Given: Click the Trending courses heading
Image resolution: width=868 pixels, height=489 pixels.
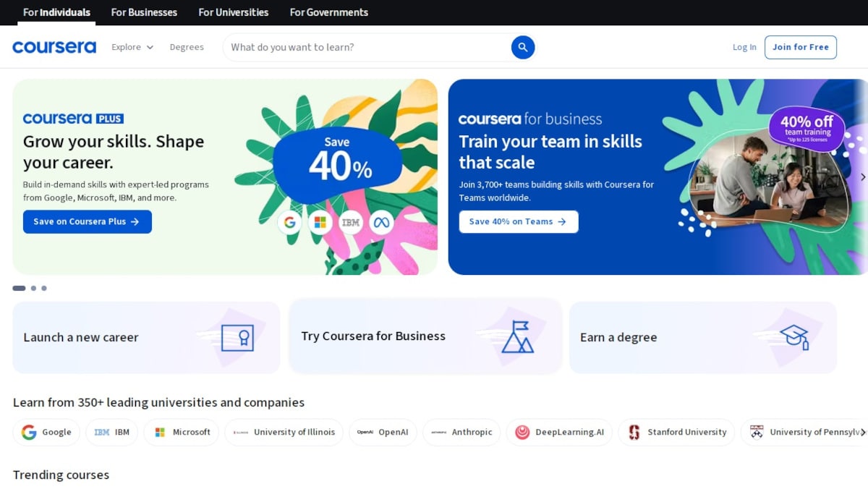Looking at the screenshot, I should [x=61, y=475].
